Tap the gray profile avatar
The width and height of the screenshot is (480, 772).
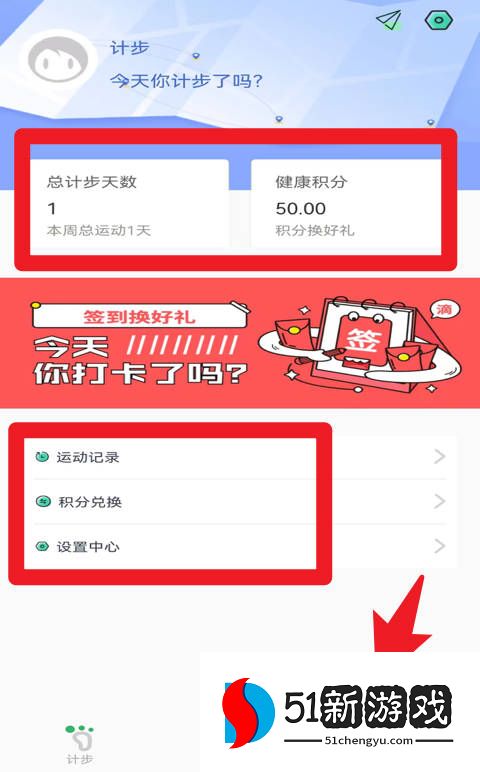58,61
